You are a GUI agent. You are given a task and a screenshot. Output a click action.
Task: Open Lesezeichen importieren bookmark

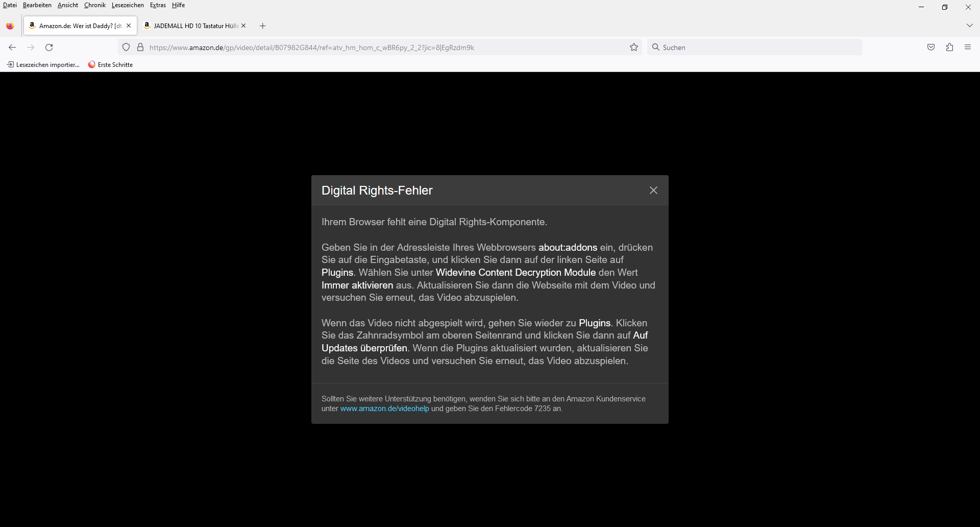[43, 65]
